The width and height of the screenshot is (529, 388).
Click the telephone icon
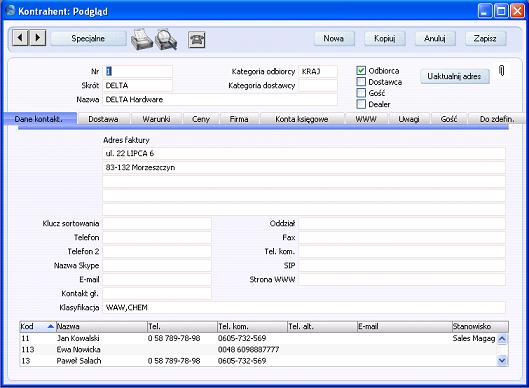point(197,39)
